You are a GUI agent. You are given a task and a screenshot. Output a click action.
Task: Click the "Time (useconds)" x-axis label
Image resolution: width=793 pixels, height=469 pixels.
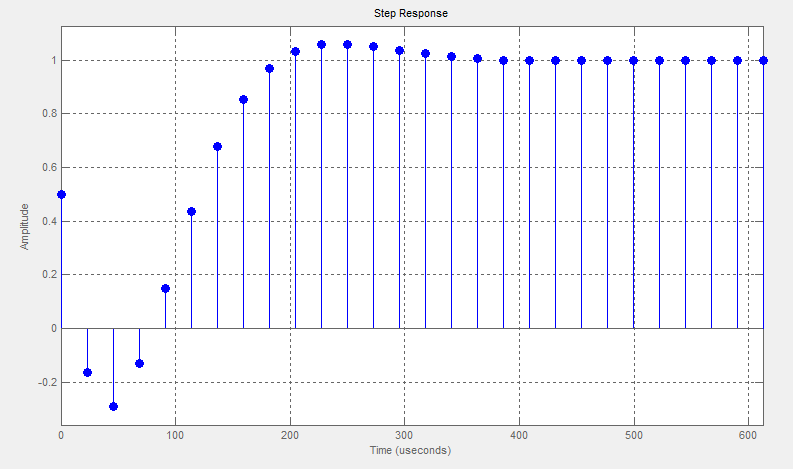click(x=410, y=450)
